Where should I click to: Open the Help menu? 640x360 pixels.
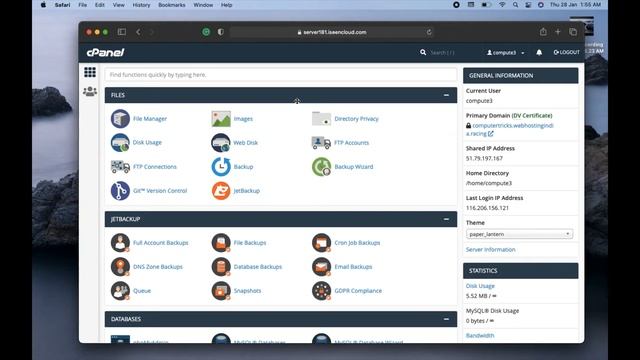(226, 5)
